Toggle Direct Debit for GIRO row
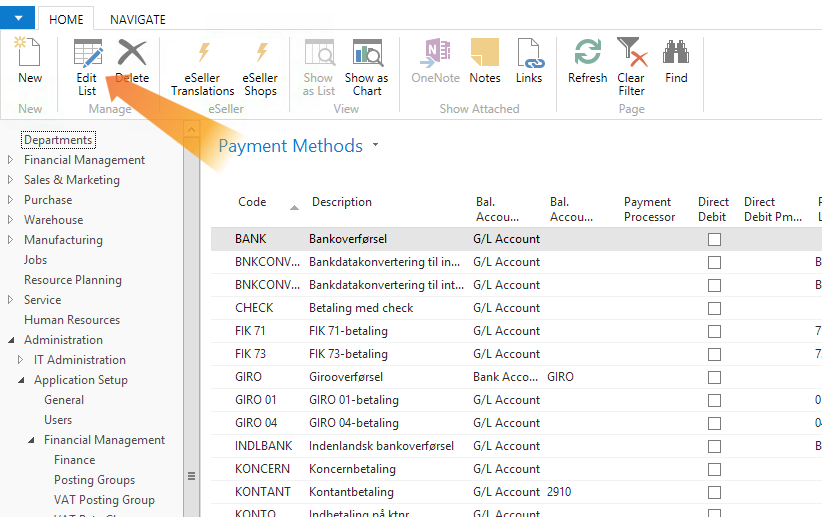This screenshot has height=517, width=822. (714, 378)
